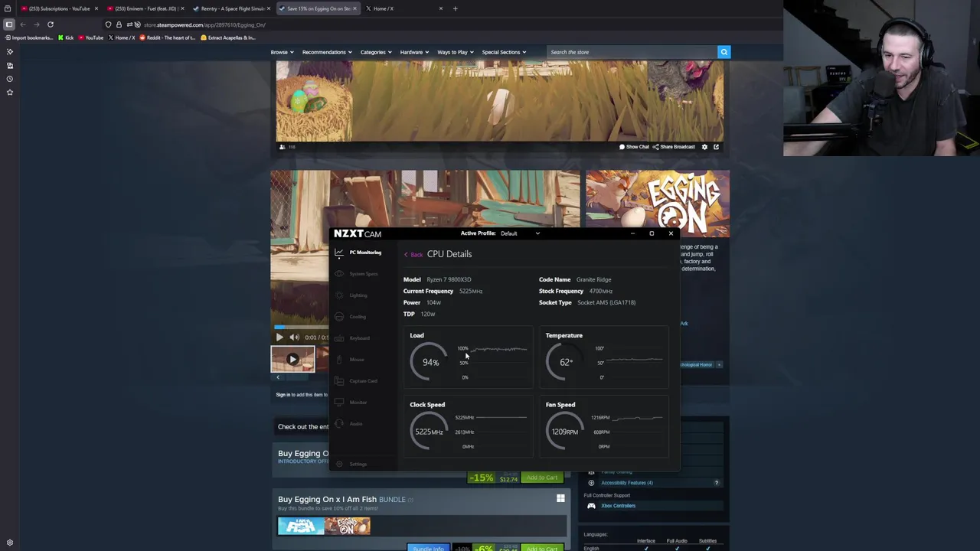980x551 pixels.
Task: Click Show Chat on broadcast
Action: pyautogui.click(x=634, y=147)
